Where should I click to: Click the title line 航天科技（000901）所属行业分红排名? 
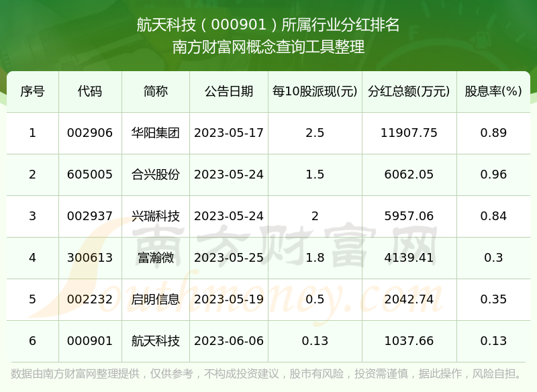pos(268,25)
